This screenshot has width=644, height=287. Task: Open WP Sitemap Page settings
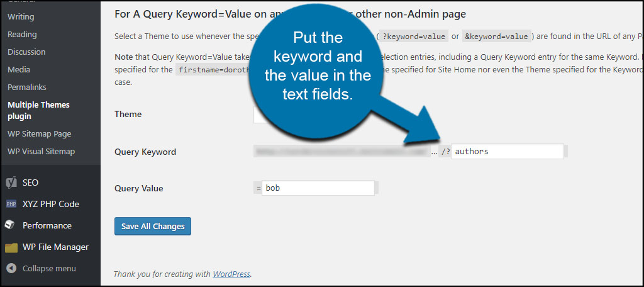[39, 134]
